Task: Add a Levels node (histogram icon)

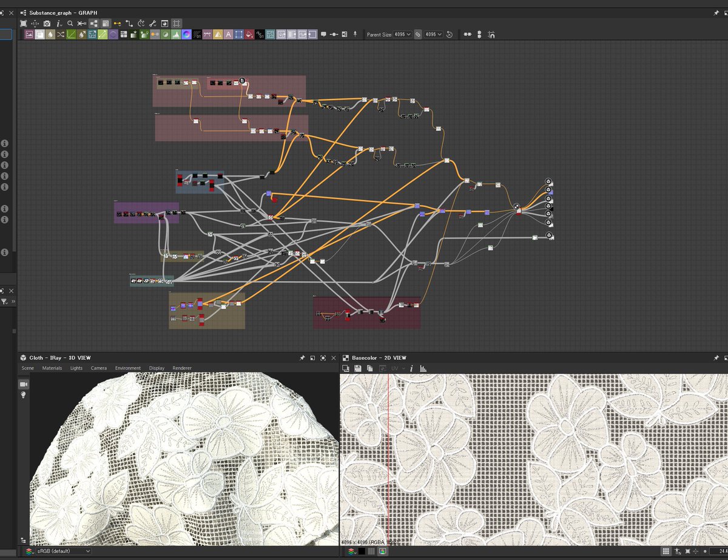Action: [x=177, y=35]
